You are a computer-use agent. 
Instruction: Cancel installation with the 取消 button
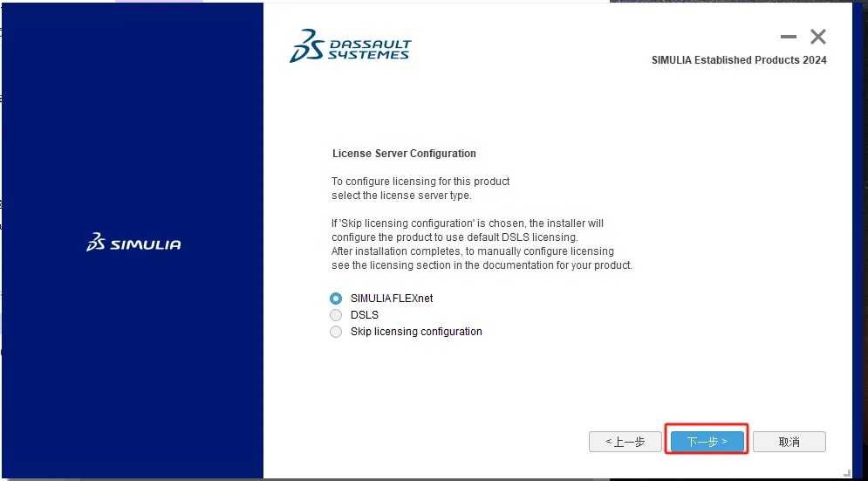tap(789, 442)
